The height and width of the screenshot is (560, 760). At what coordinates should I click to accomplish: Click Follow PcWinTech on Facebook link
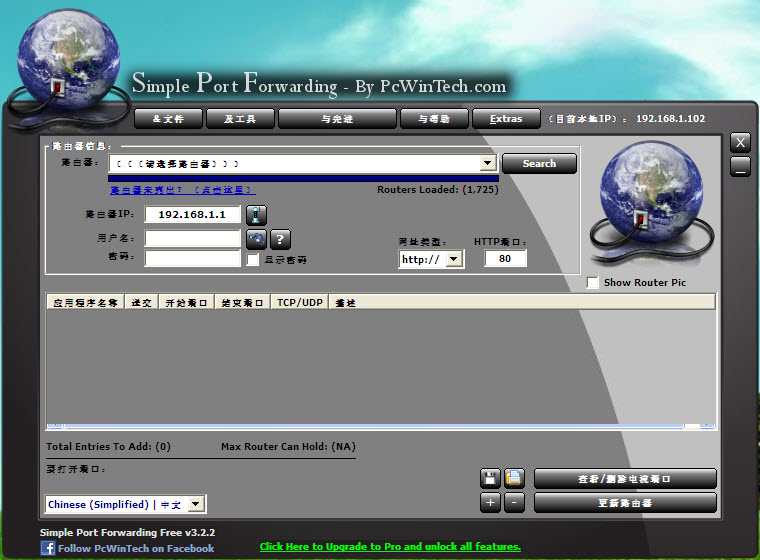136,548
